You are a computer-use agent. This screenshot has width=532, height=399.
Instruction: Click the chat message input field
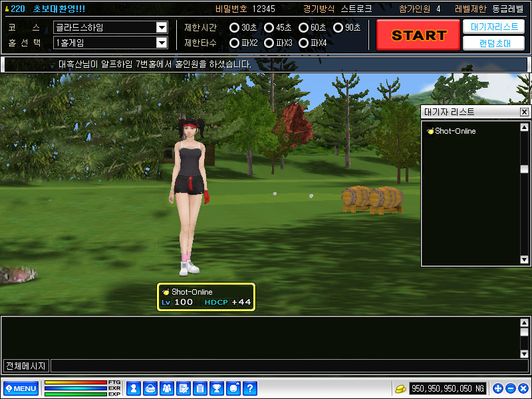tap(289, 366)
